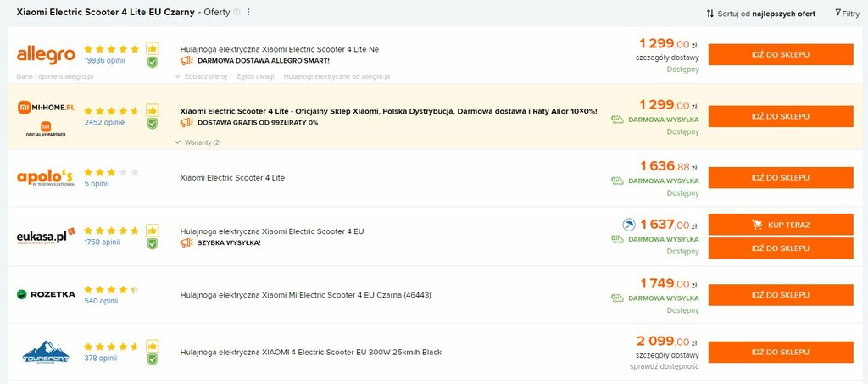Click KUP TERAZ for the eukasa.pl offer
868x384 pixels.
[781, 225]
